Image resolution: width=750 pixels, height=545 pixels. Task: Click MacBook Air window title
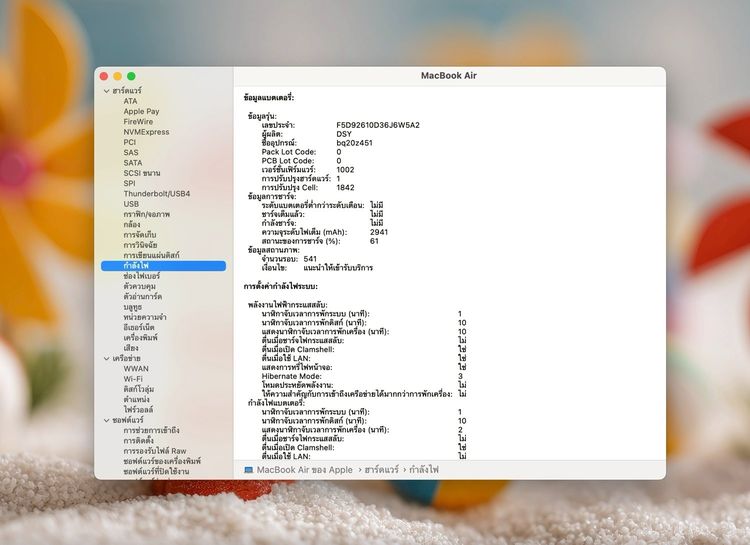tap(449, 76)
